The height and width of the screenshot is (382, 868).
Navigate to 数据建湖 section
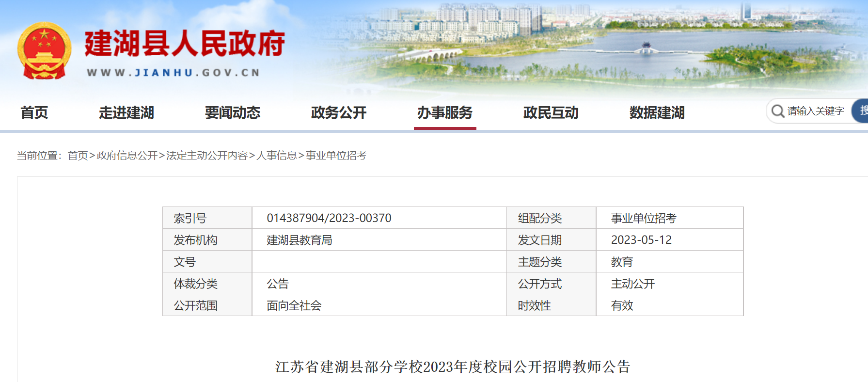(x=657, y=113)
